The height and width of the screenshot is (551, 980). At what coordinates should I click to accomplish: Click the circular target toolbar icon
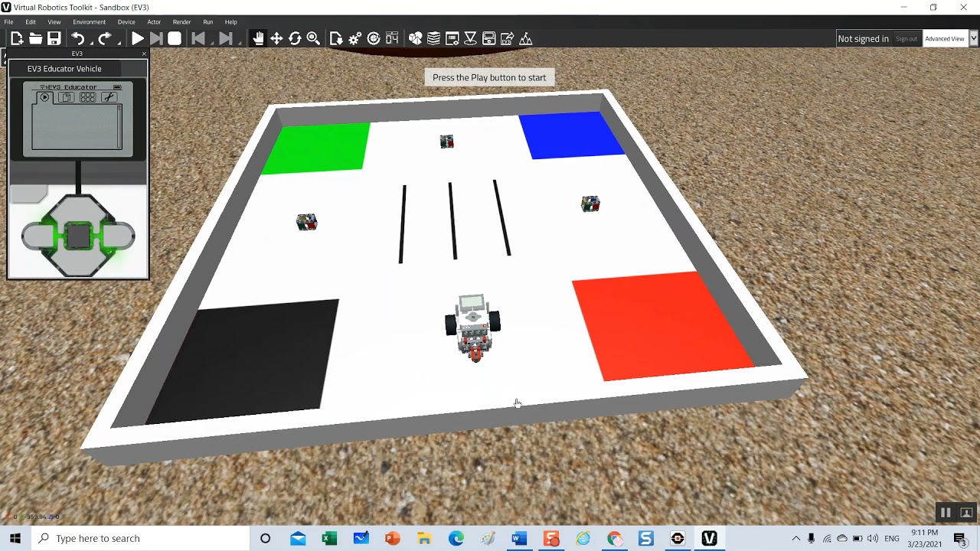pyautogui.click(x=374, y=38)
